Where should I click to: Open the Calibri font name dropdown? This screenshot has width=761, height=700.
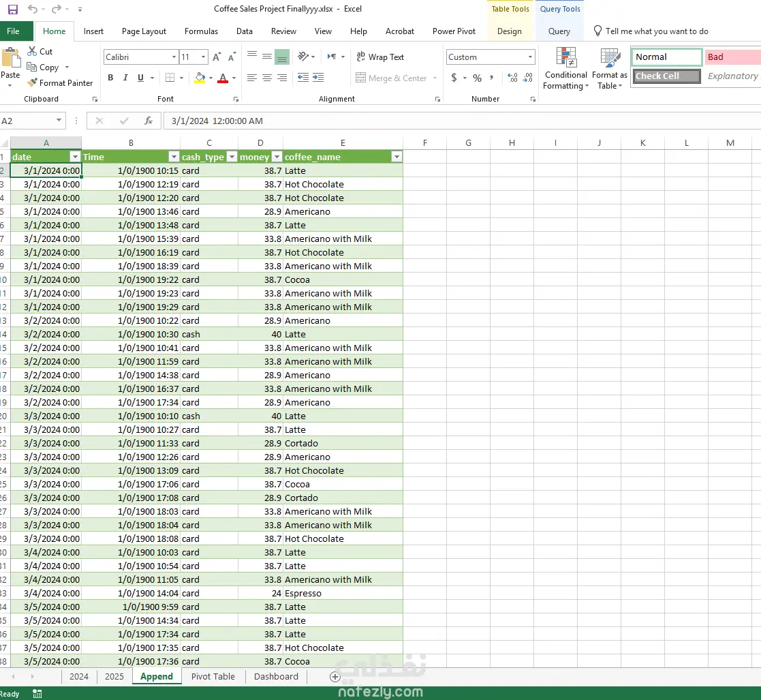tap(174, 57)
